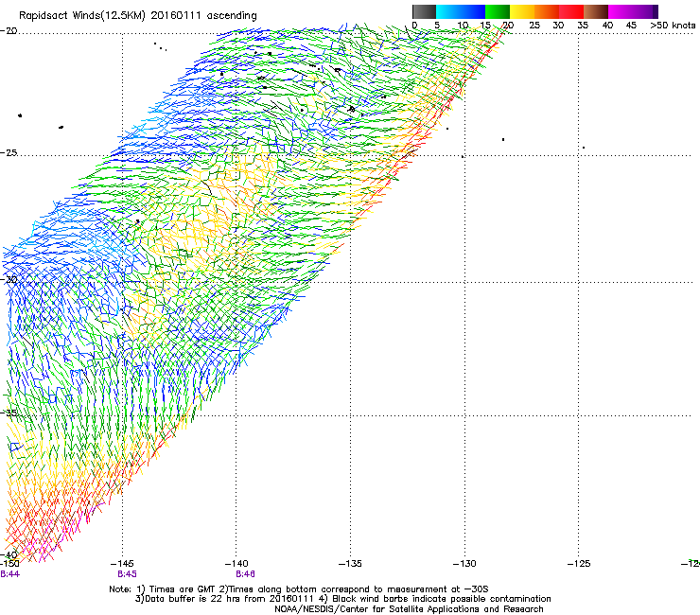The width and height of the screenshot is (700, 615).
Task: Pick the magenta 40–45 knots legend segment
Action: coord(621,11)
